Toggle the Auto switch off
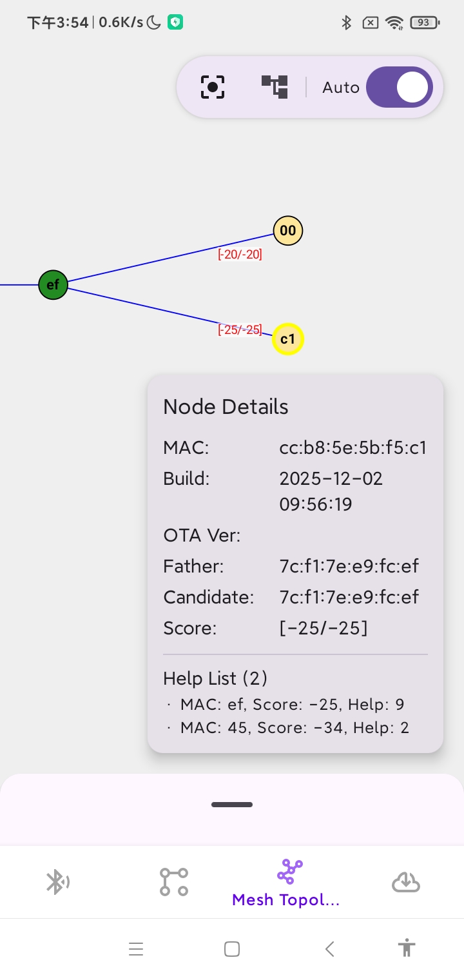 point(400,87)
